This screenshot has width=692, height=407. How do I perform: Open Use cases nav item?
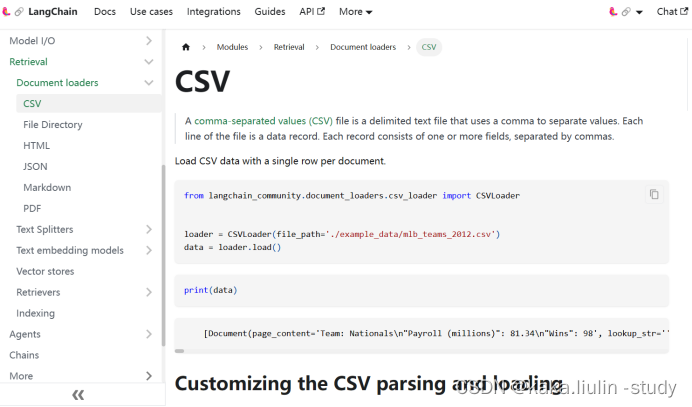(x=151, y=11)
